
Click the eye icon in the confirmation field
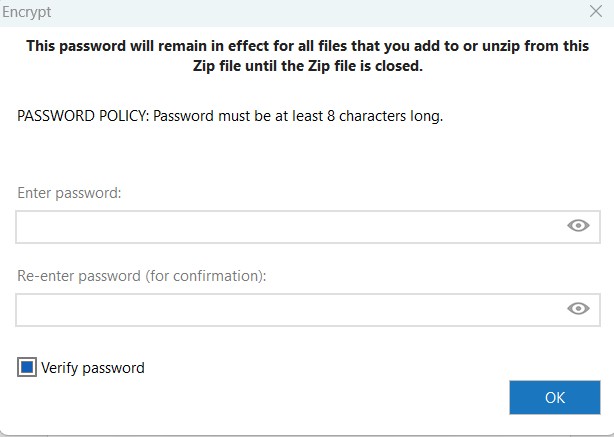pyautogui.click(x=578, y=309)
